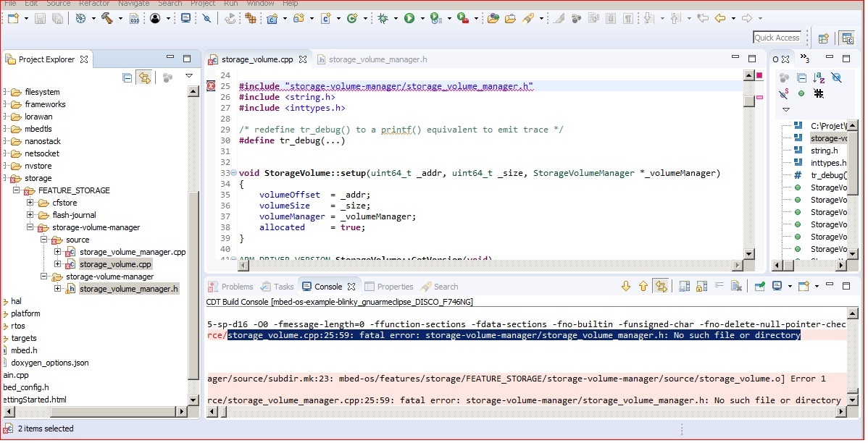Sort the Outline view alphabetically
868x443 pixels.
coord(819,77)
